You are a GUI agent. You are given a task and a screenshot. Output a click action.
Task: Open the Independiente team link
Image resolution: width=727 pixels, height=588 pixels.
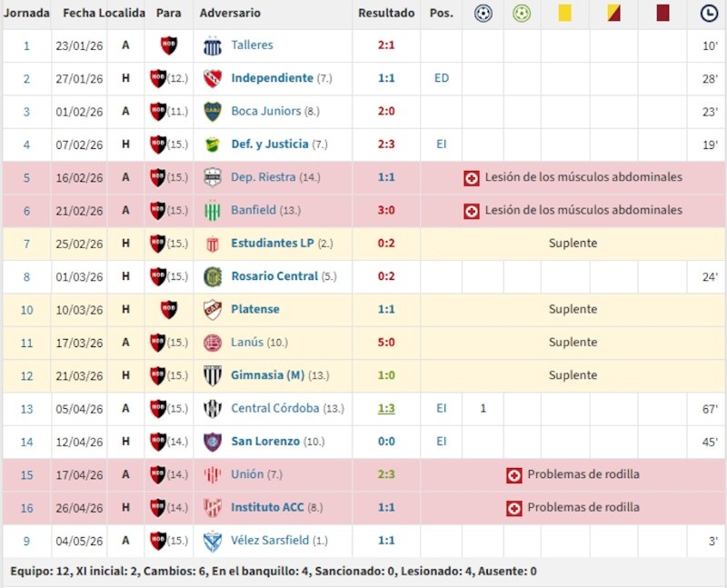272,78
